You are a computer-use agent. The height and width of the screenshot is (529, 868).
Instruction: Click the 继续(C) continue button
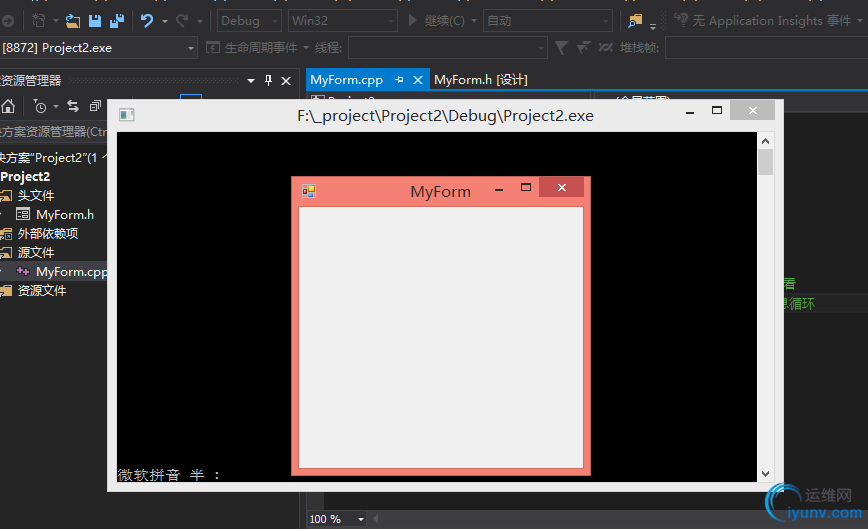click(436, 21)
